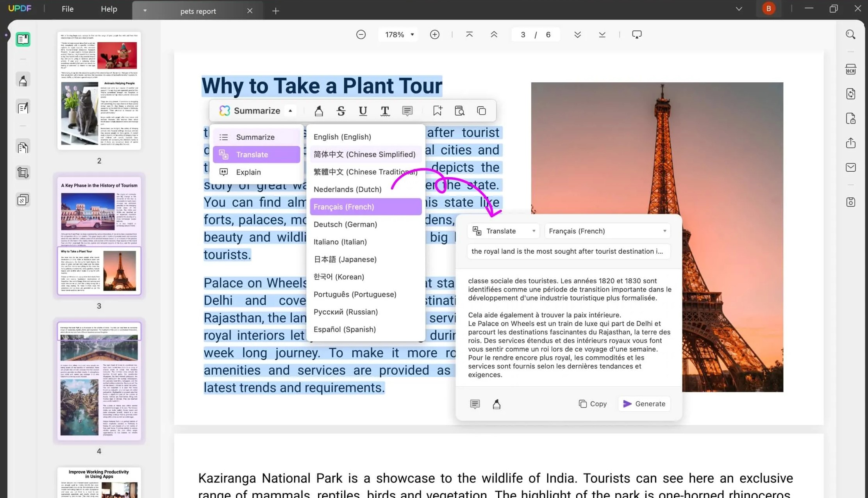Select English (English) language
The width and height of the screenshot is (868, 498).
pyautogui.click(x=366, y=137)
